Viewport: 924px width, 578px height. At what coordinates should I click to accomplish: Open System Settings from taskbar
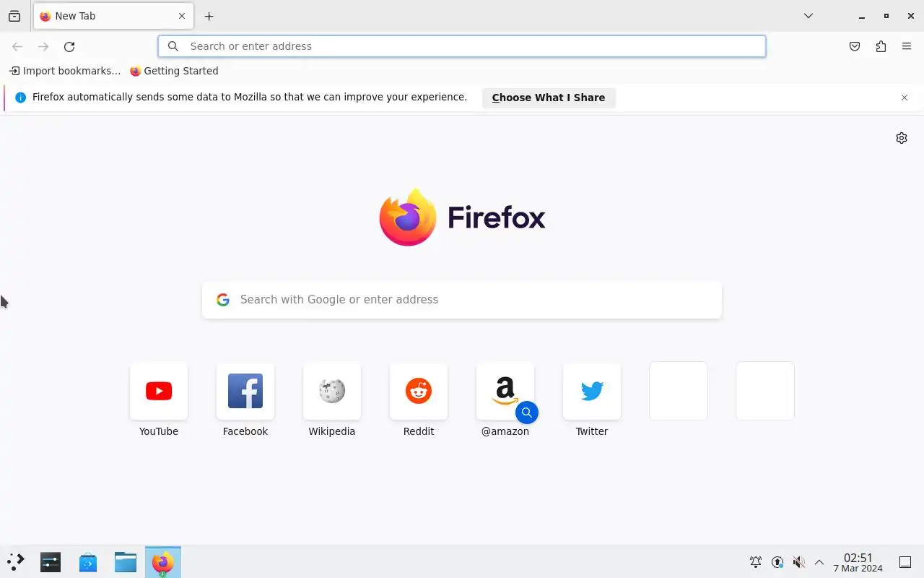click(51, 562)
